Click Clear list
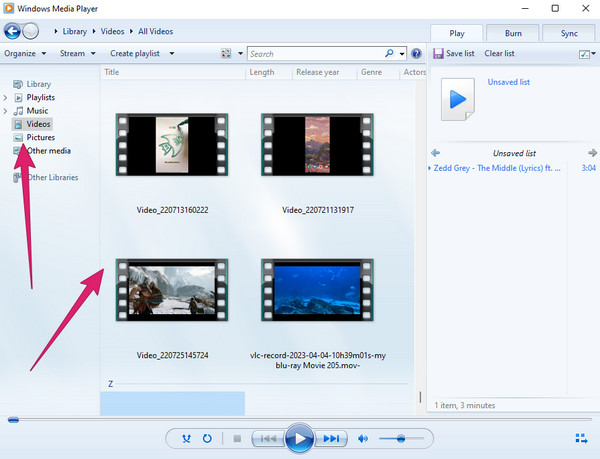 499,53
